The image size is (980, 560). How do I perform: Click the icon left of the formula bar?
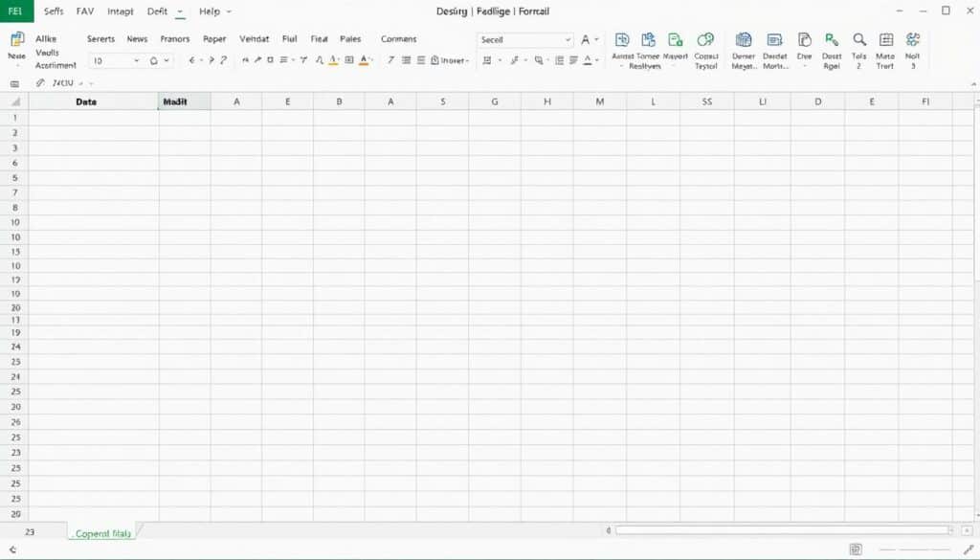(x=15, y=83)
